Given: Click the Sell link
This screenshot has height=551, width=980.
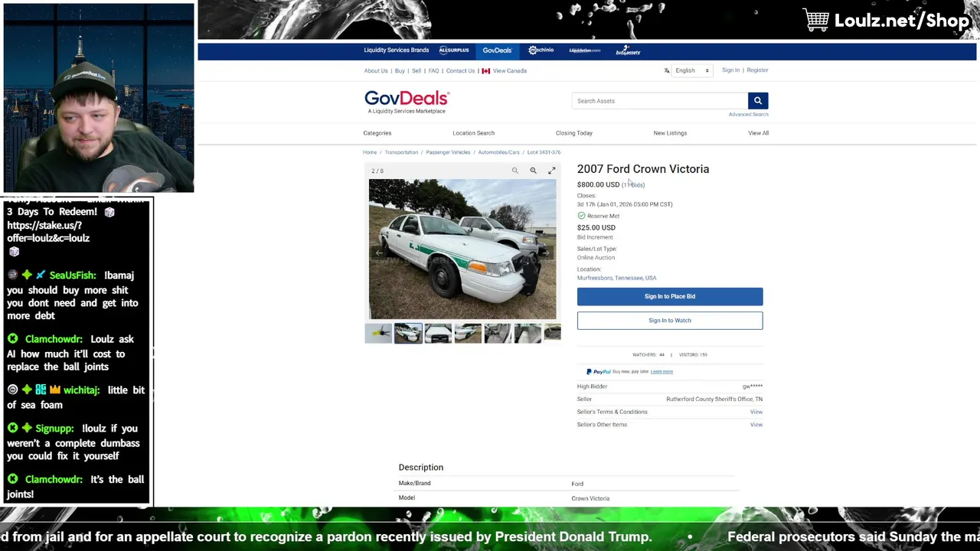Looking at the screenshot, I should (416, 71).
